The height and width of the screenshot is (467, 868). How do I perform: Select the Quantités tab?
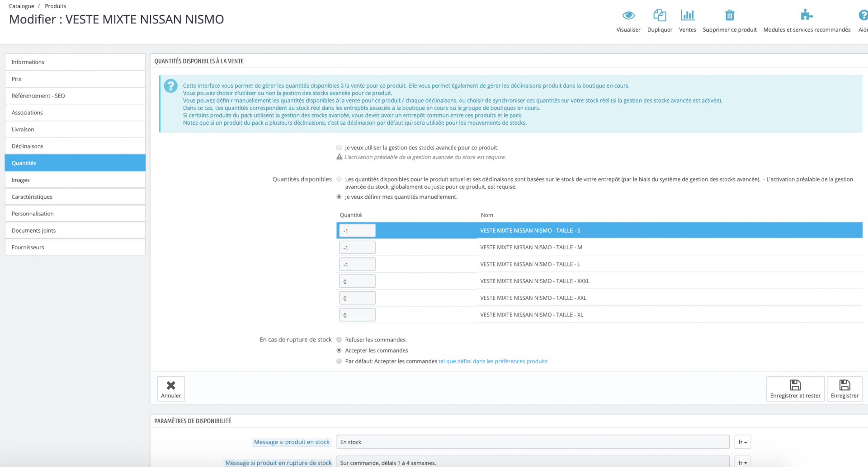click(75, 163)
